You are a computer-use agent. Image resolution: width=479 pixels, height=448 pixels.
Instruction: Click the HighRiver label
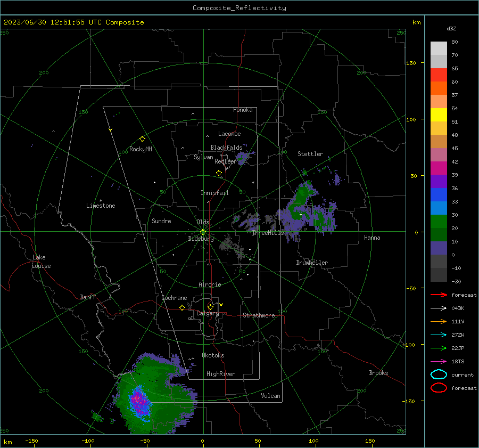pos(221,374)
